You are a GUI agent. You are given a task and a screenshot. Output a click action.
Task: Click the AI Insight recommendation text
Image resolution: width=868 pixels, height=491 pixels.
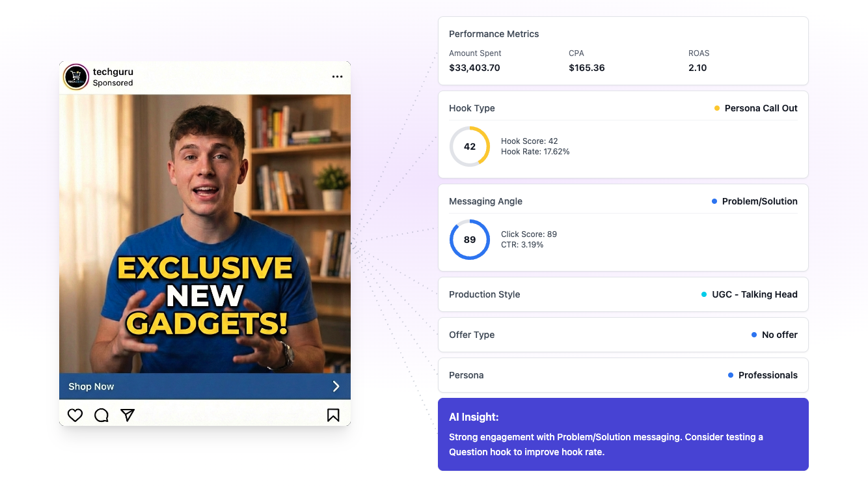pos(606,444)
